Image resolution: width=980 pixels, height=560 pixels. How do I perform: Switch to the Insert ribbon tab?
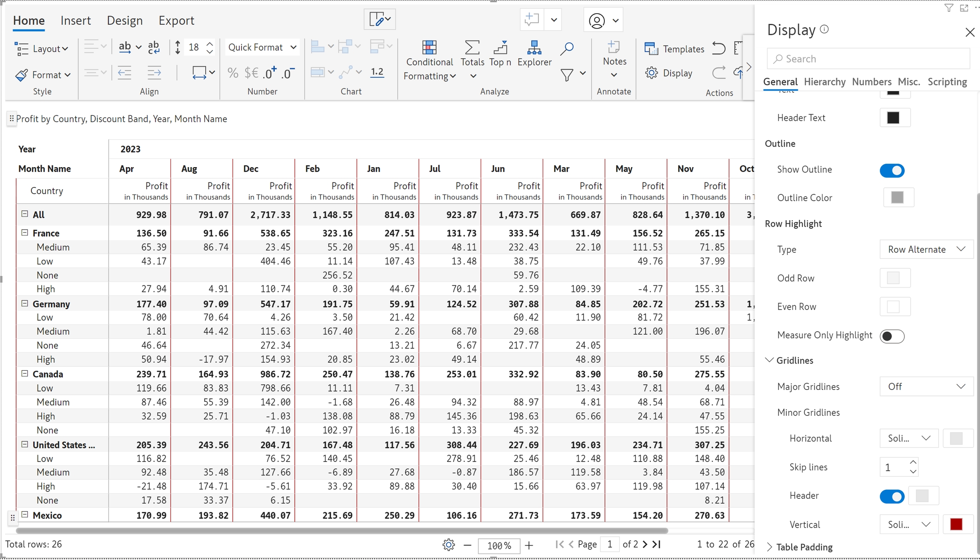coord(75,20)
